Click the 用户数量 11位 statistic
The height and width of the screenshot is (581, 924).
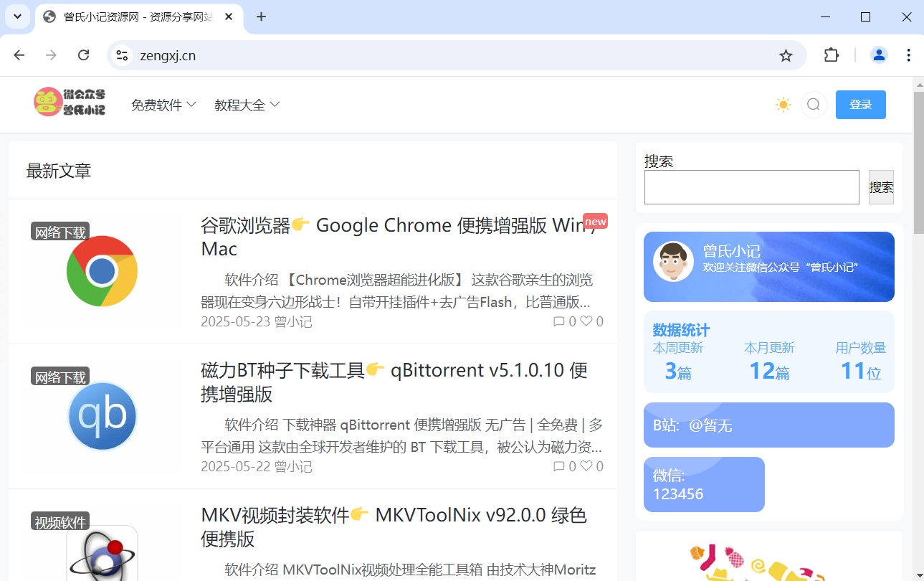pyautogui.click(x=861, y=362)
